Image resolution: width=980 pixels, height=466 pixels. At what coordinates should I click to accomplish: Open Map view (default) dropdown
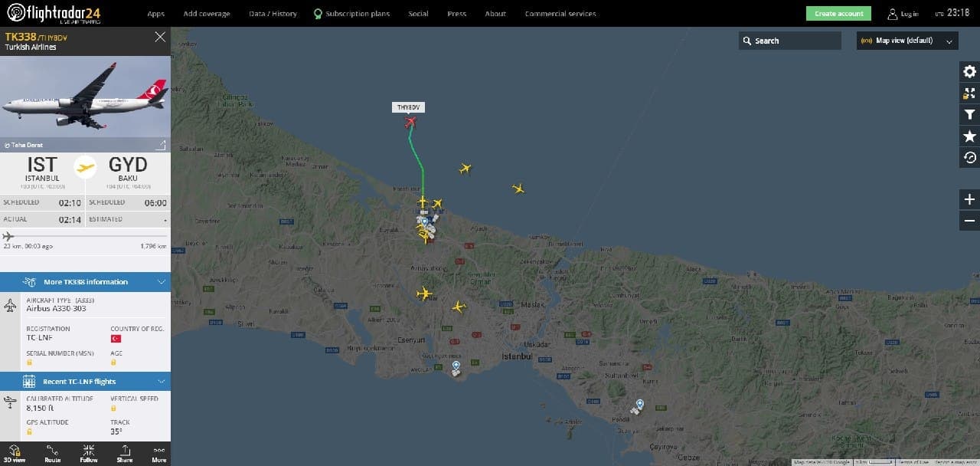(x=907, y=41)
